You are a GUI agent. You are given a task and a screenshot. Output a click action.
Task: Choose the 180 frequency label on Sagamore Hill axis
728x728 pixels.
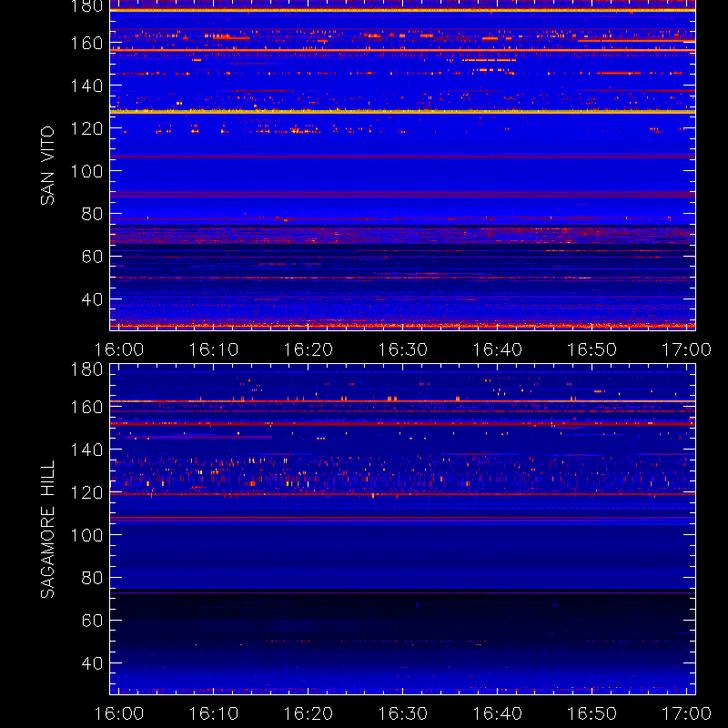pos(86,369)
